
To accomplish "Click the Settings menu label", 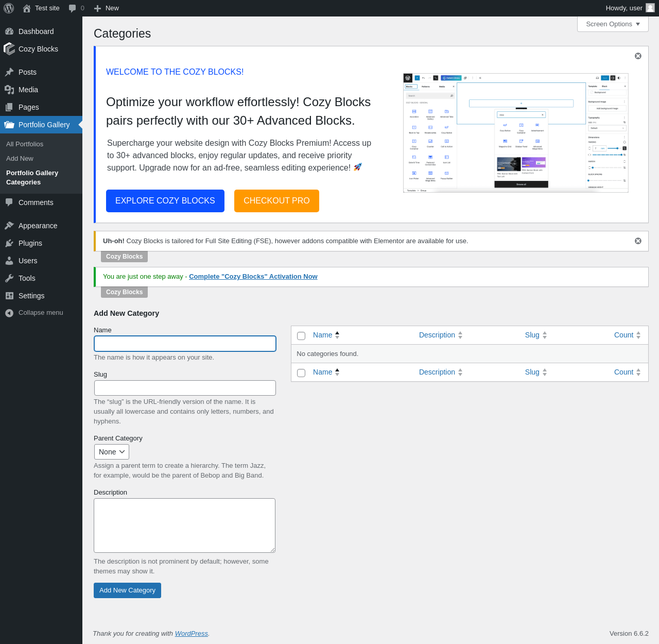I will (x=31, y=296).
